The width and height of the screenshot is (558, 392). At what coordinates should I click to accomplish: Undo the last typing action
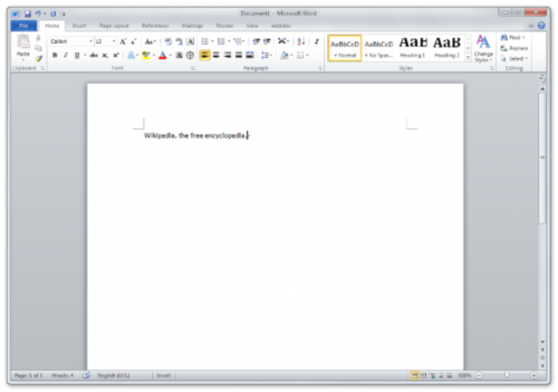38,14
